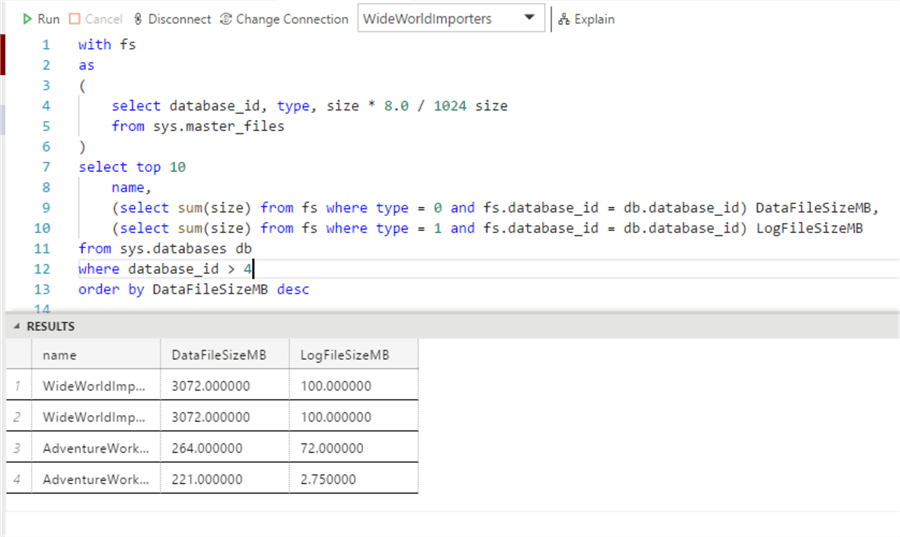Image resolution: width=900 pixels, height=537 pixels.
Task: Open the WideWorldImporters database dropdown
Action: click(451, 19)
